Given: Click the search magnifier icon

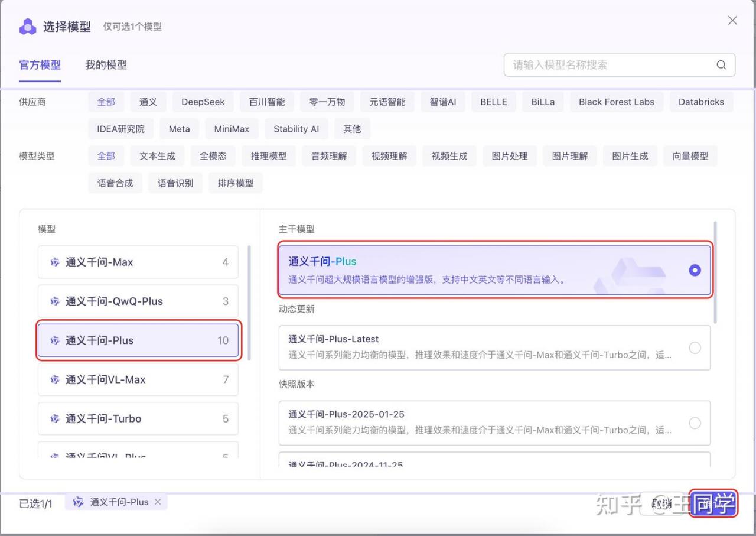Looking at the screenshot, I should [x=721, y=65].
